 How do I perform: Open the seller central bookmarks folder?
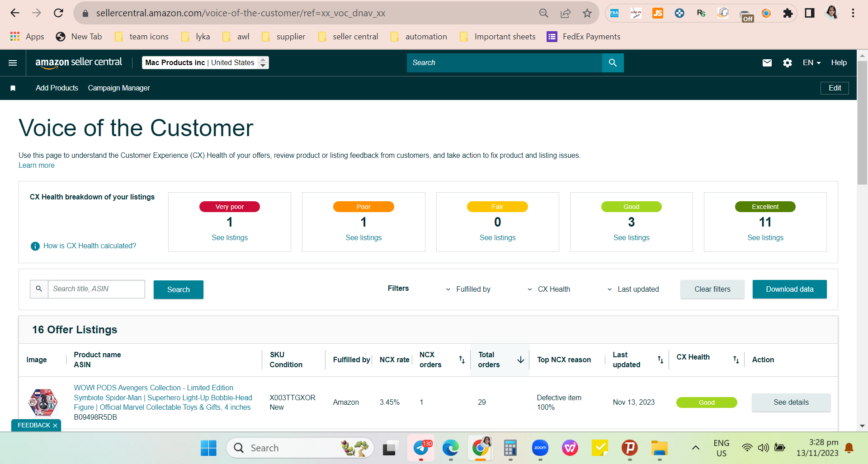[x=348, y=37]
